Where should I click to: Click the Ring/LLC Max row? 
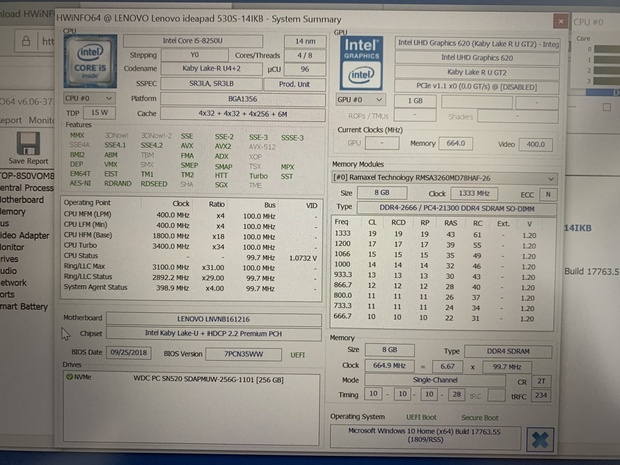click(x=191, y=267)
